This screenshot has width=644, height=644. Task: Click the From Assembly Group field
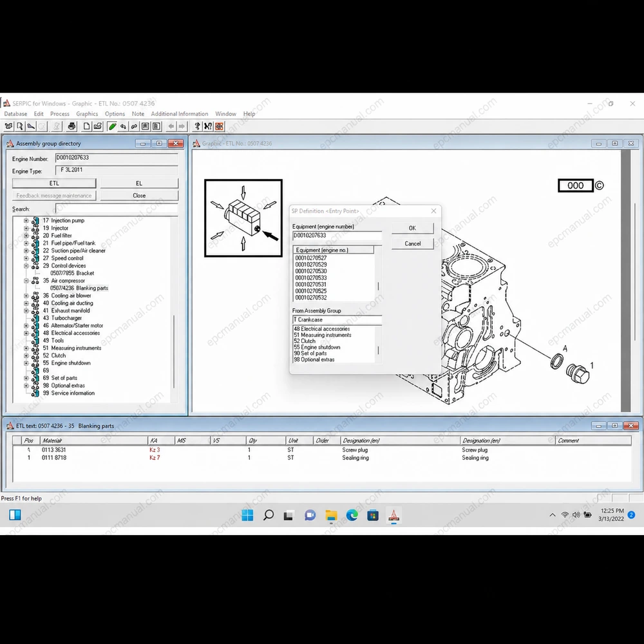(337, 319)
